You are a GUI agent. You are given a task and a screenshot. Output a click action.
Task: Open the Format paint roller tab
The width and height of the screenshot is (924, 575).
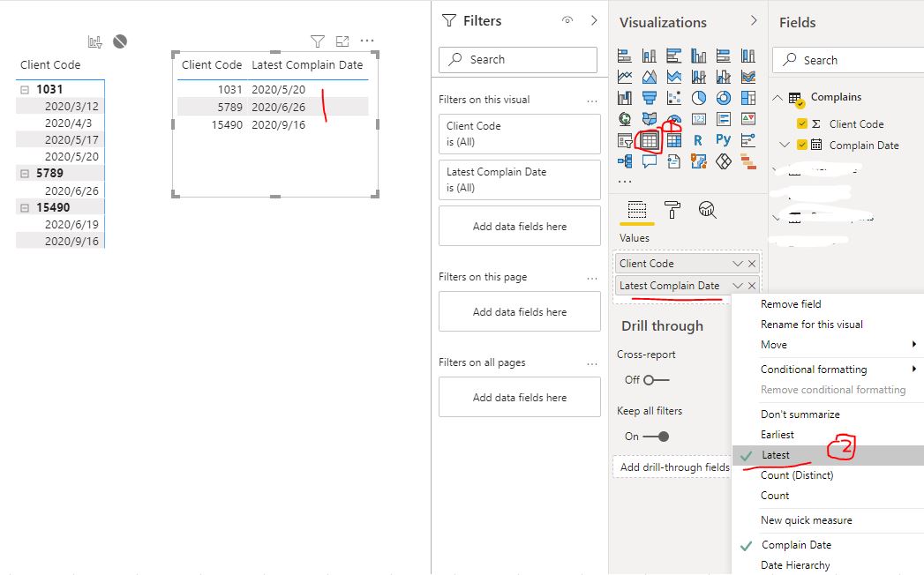(x=672, y=210)
